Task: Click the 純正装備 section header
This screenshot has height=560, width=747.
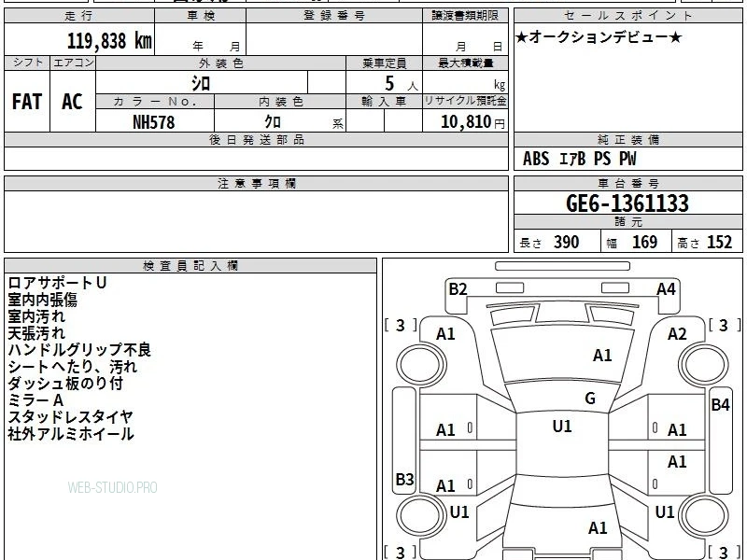Action: point(627,140)
